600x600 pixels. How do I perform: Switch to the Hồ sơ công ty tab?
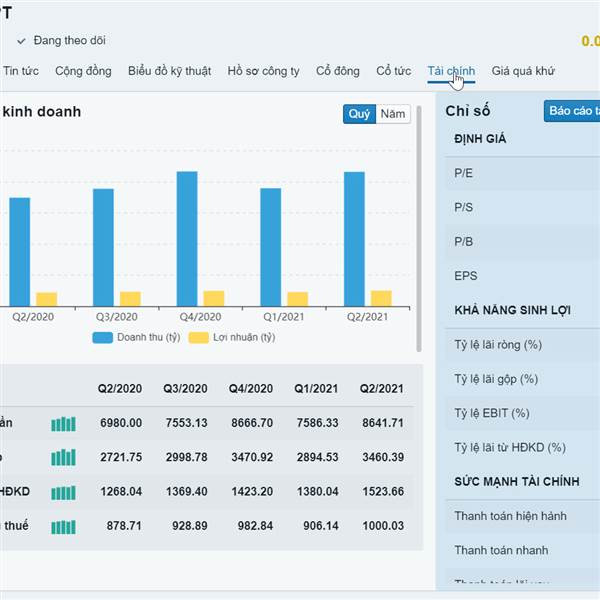263,71
